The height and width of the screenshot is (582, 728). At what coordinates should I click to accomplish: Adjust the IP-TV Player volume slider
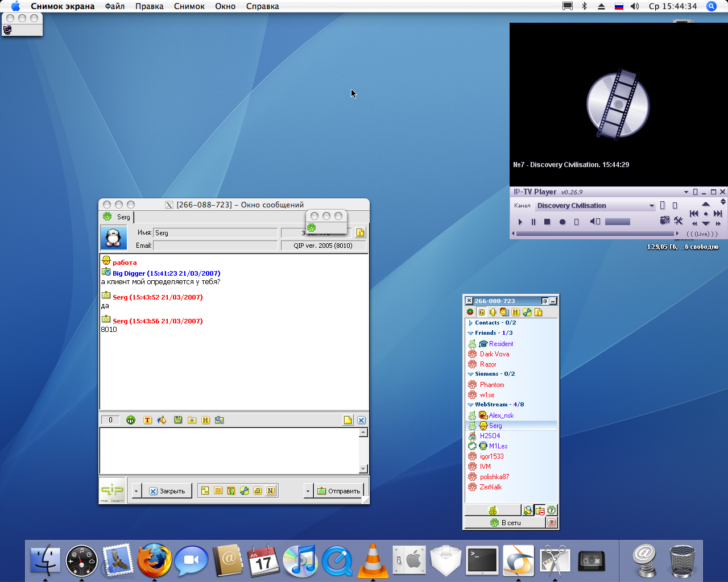click(x=617, y=222)
